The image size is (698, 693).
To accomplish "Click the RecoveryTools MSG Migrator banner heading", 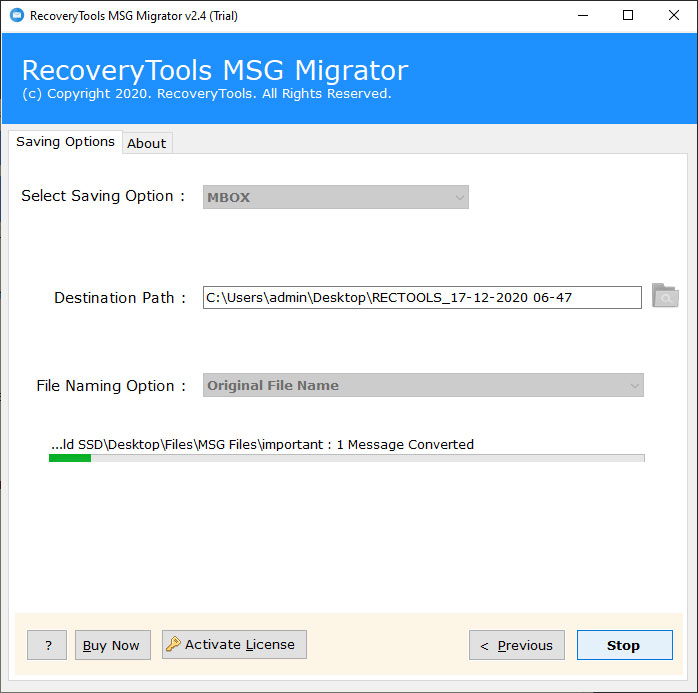I will pos(215,70).
